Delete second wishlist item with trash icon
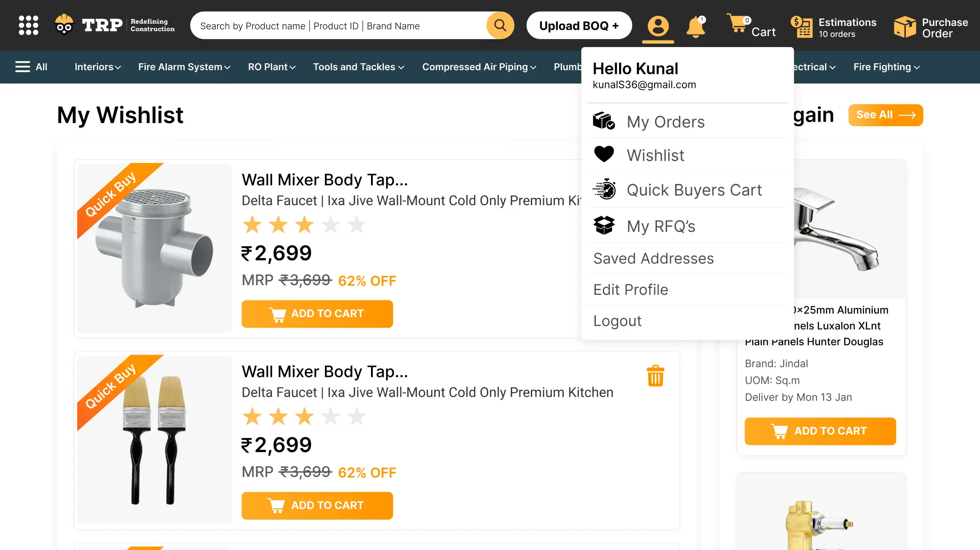980x550 pixels. pos(656,376)
